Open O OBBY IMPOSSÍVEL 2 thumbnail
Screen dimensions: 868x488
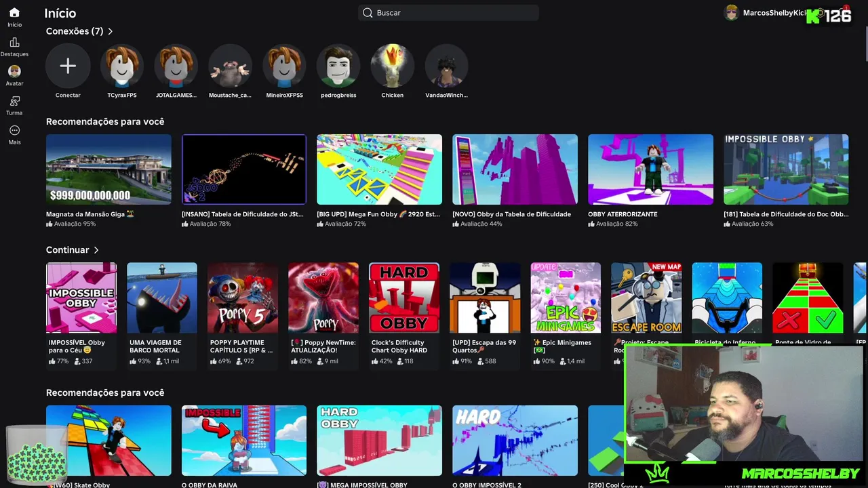(x=515, y=441)
